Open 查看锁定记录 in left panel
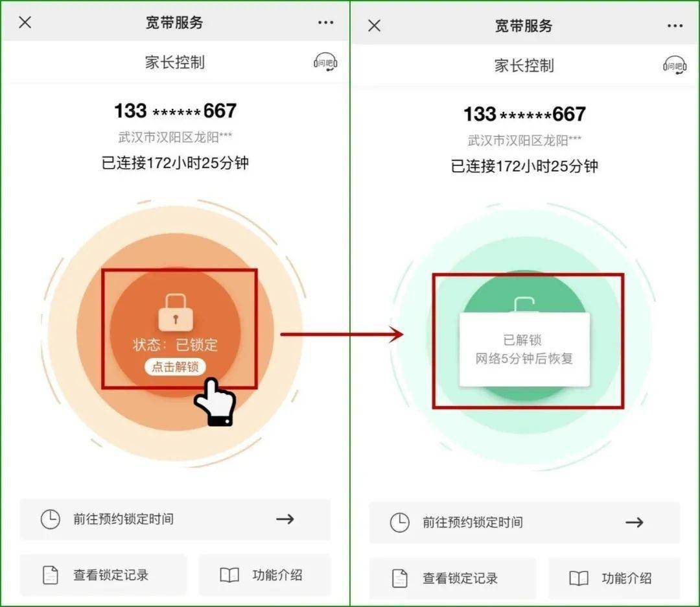Screen dimensions: 700x607 (x=103, y=575)
